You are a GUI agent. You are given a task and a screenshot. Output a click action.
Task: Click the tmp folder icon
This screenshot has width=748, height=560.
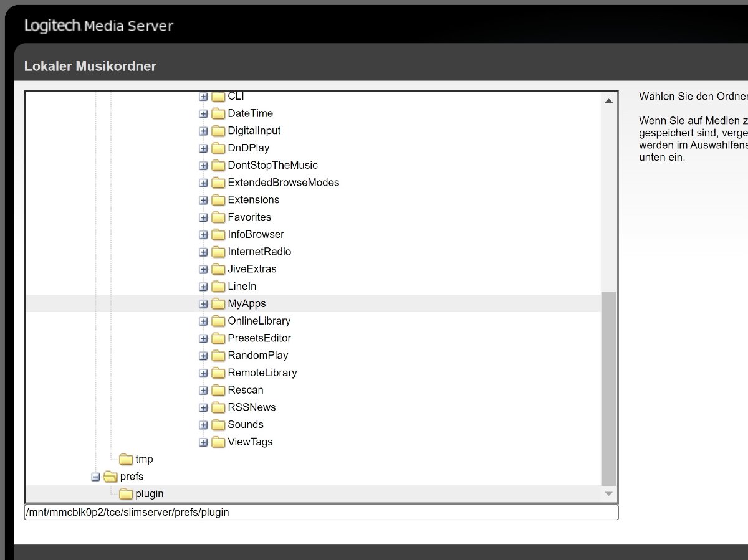[126, 460]
